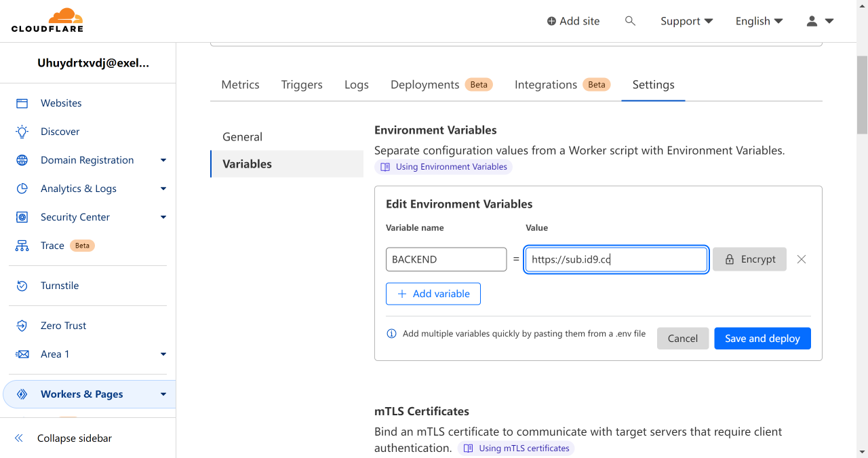Click the Analytics & Logs chart icon
This screenshot has height=458, width=868.
pos(22,189)
